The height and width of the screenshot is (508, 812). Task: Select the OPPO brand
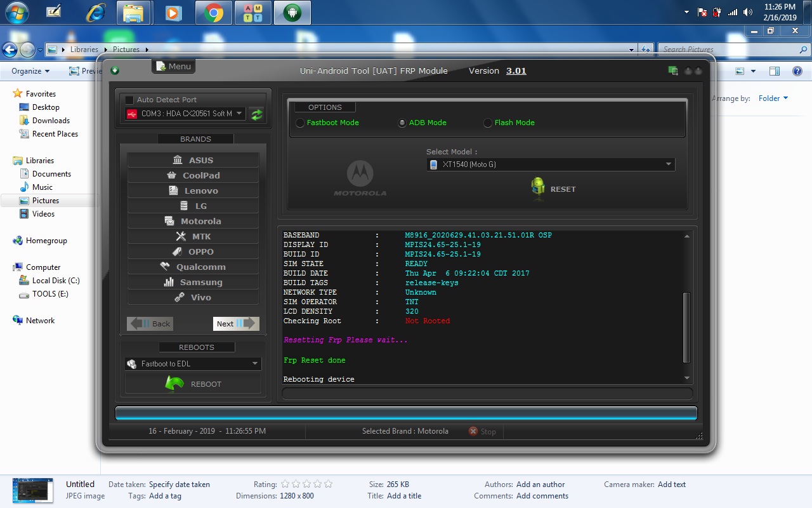tap(193, 251)
